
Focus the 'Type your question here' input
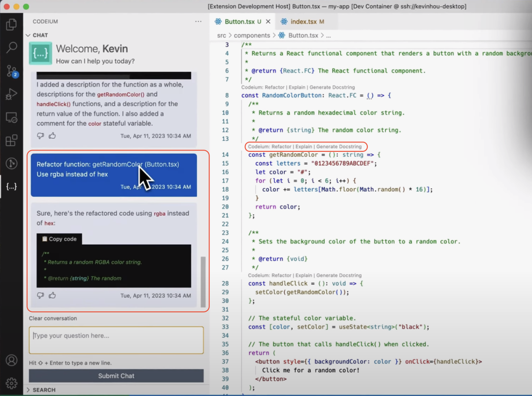click(116, 340)
